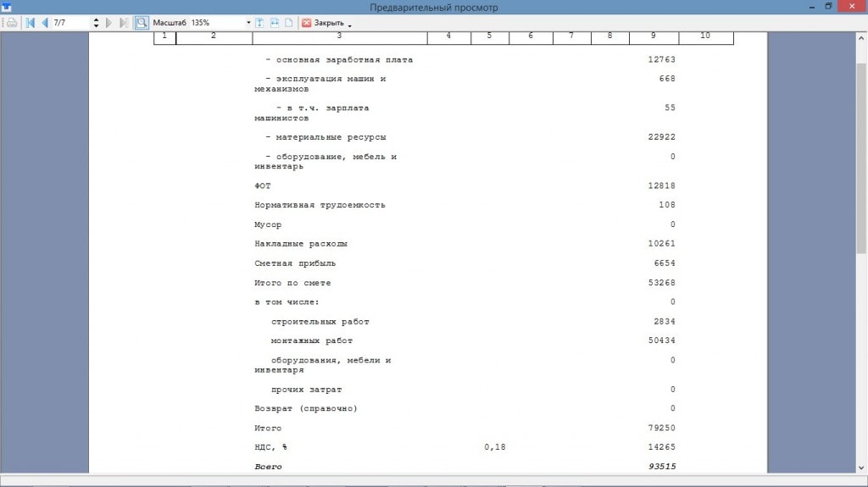Click the 'ФОТ' label

point(263,186)
